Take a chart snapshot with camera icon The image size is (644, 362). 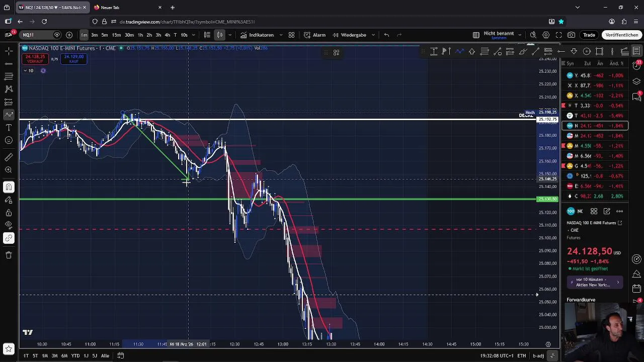[x=571, y=35]
